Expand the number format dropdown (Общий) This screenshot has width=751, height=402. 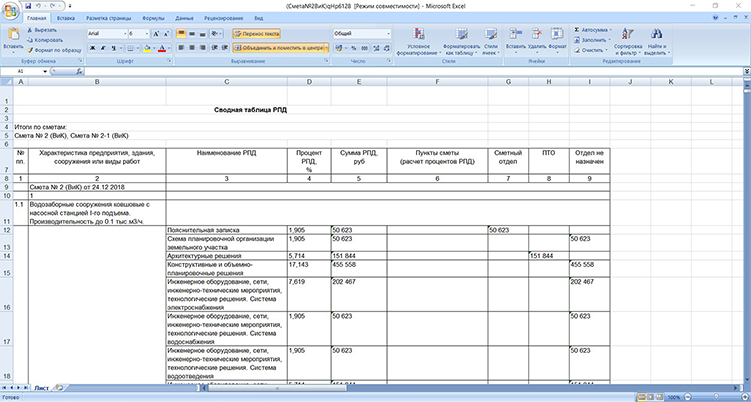click(389, 33)
